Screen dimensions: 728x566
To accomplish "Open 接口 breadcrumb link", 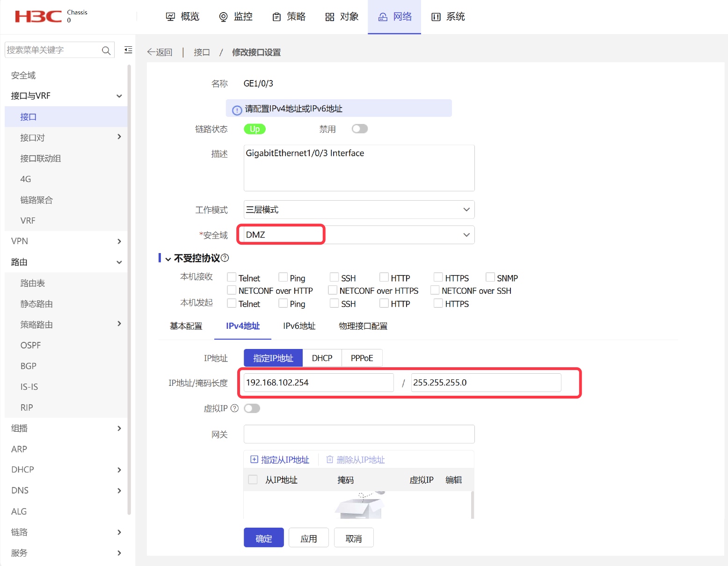I will point(202,52).
